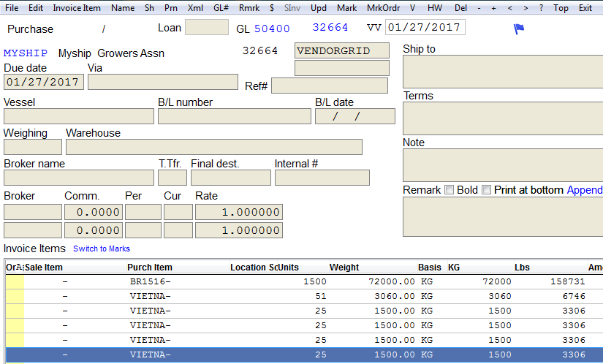Click the Del menu item

point(460,8)
